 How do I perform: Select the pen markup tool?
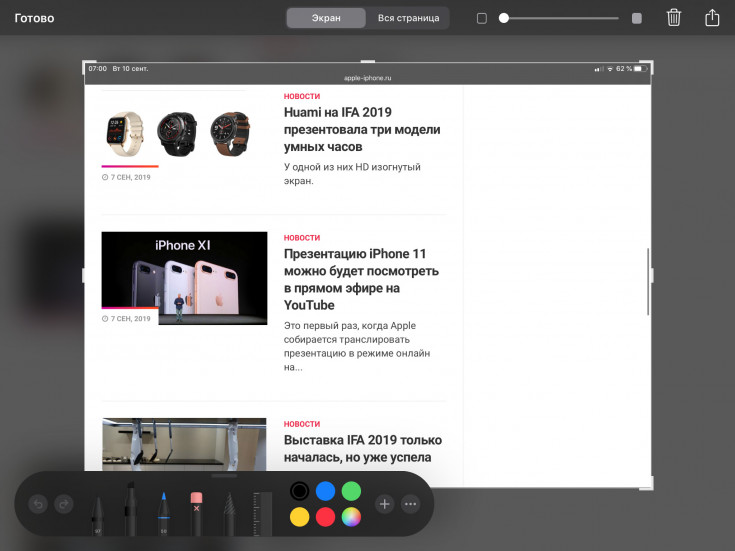click(98, 515)
